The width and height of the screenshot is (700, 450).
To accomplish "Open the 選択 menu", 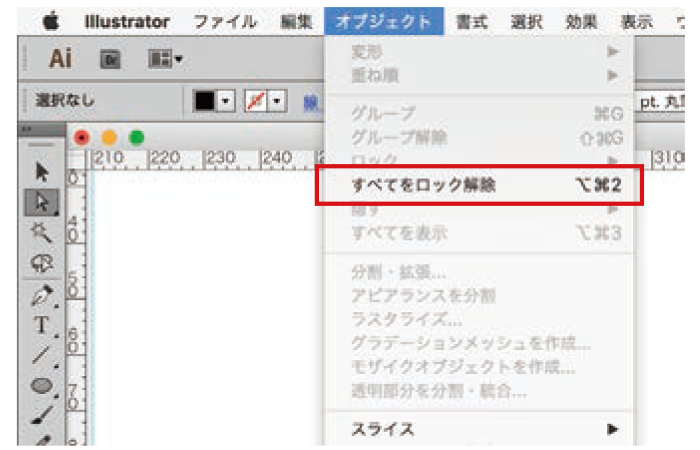I will (526, 21).
